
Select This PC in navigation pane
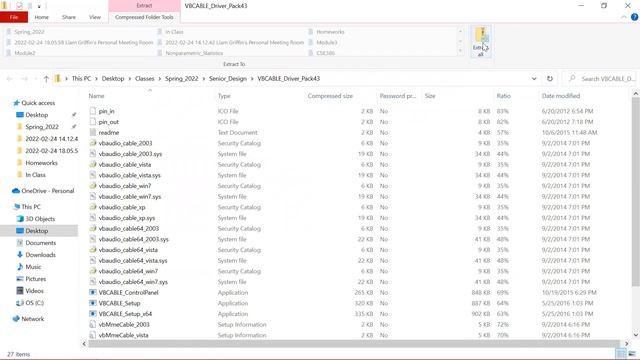[x=31, y=207]
